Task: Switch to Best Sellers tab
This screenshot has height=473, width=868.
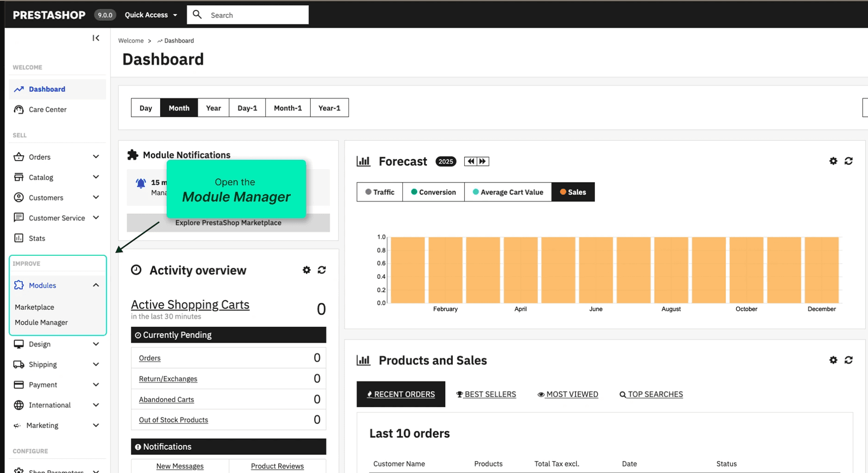Action: click(486, 394)
